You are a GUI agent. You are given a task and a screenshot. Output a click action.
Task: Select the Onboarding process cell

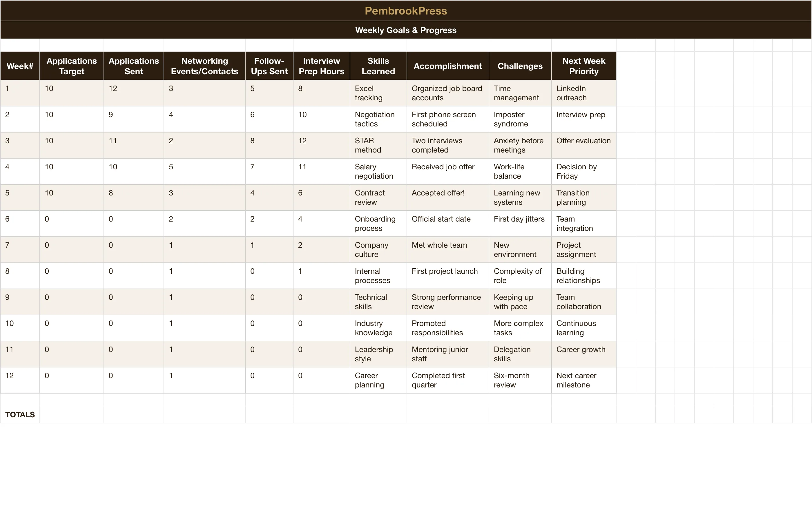click(378, 223)
